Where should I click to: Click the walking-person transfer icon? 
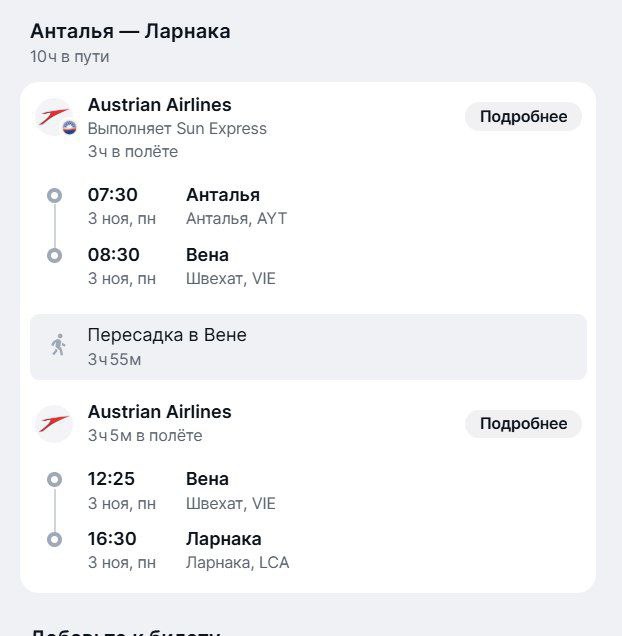coord(58,346)
